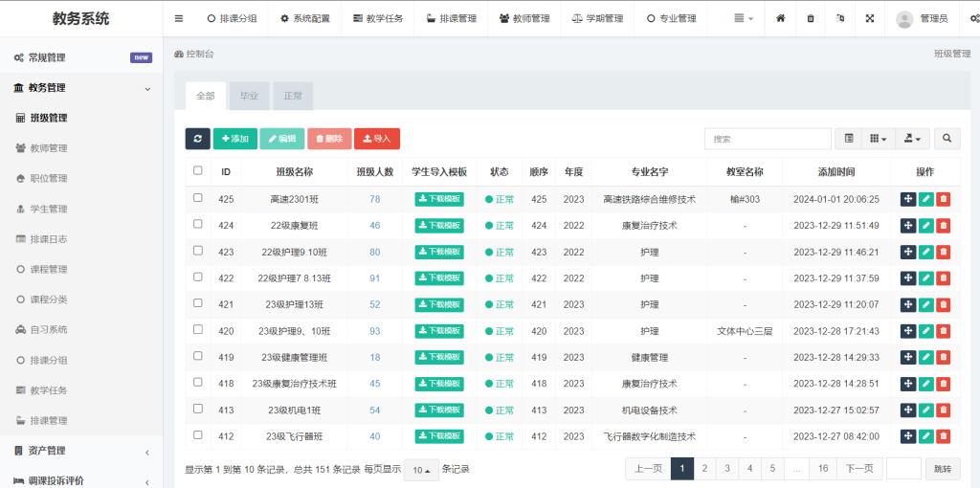Image resolution: width=980 pixels, height=488 pixels.
Task: Check the box for row 22级护理9.10班
Action: [198, 250]
